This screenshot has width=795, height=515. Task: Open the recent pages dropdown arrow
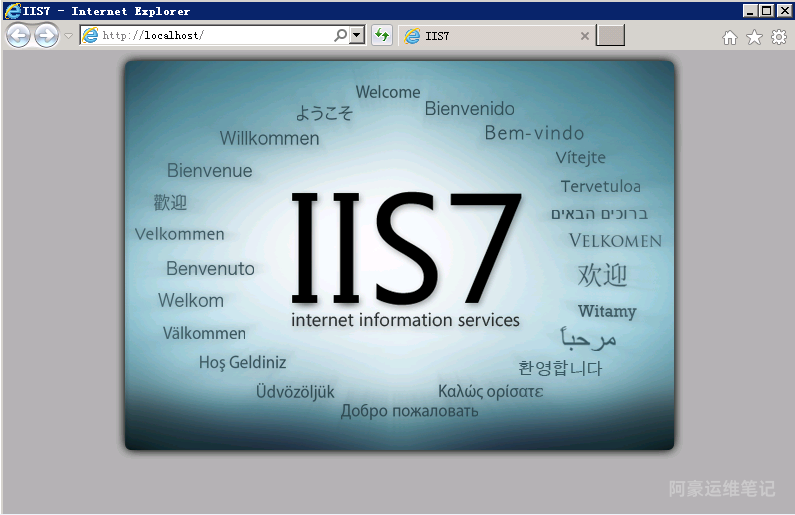point(68,36)
